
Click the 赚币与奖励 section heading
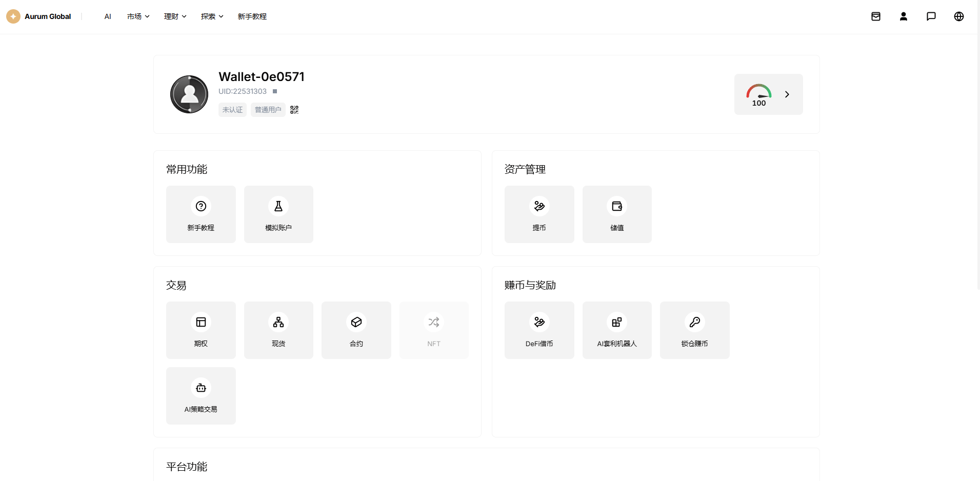[x=530, y=285]
